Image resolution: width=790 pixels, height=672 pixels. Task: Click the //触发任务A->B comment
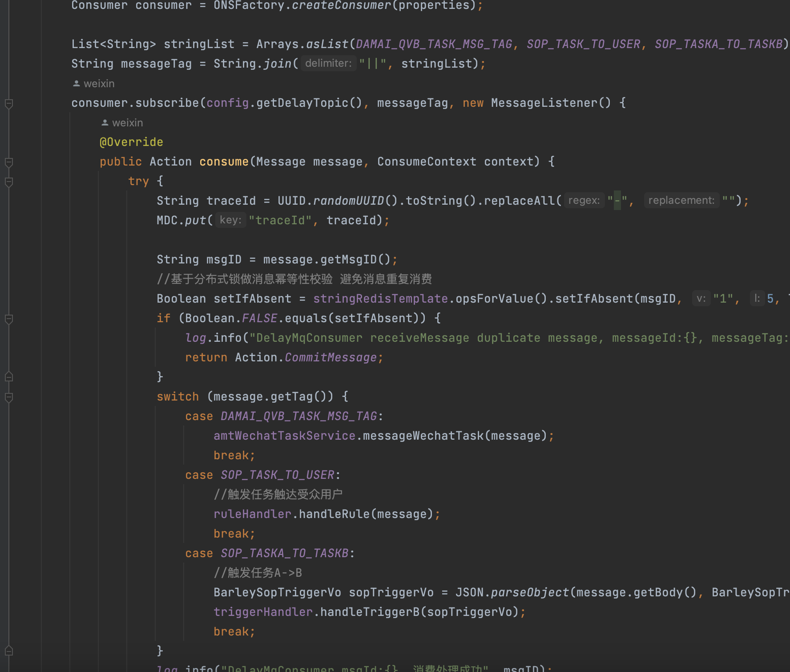tap(258, 573)
